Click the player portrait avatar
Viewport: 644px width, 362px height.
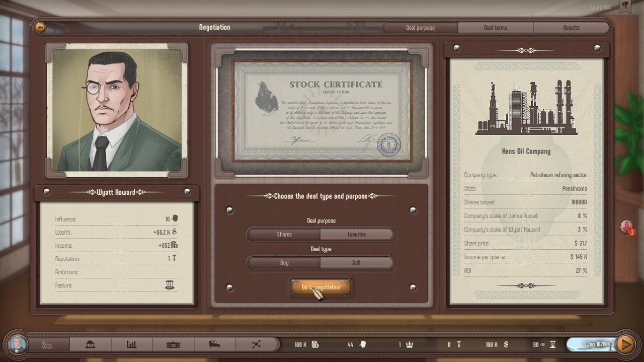pyautogui.click(x=18, y=344)
